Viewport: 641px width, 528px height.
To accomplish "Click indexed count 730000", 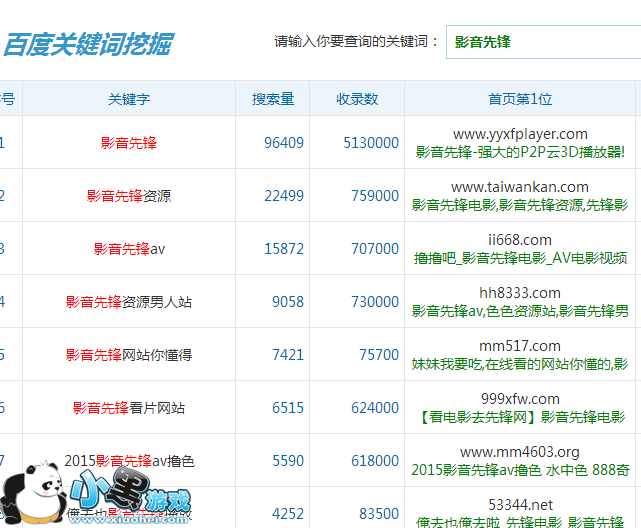I will 375,302.
